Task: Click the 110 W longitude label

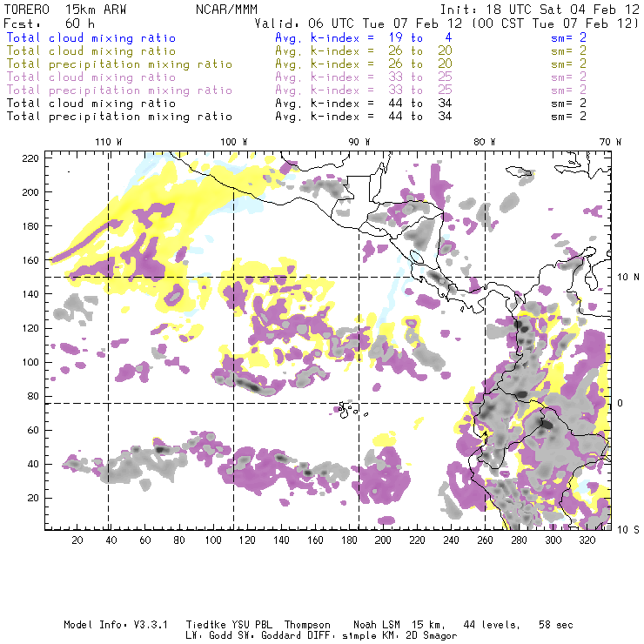Action: pos(108,142)
